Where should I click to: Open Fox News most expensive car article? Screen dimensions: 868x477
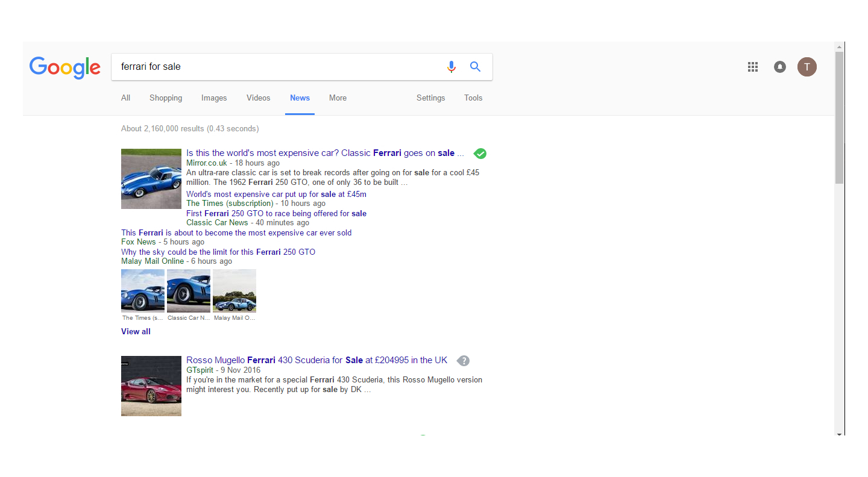point(236,232)
